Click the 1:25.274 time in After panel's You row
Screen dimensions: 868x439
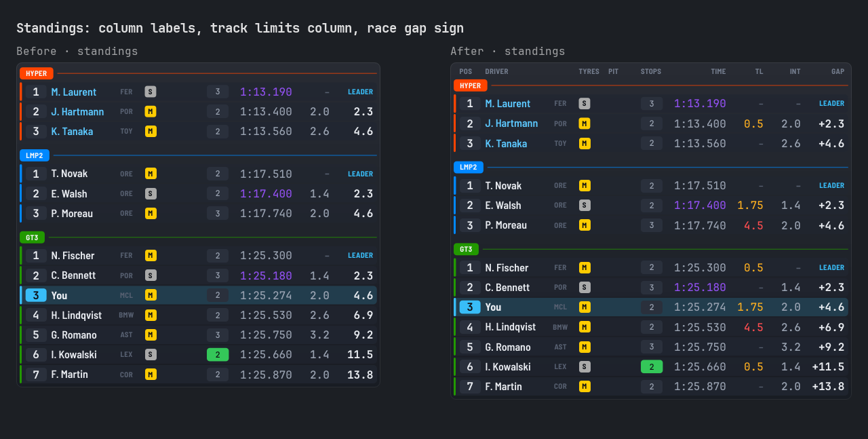click(x=700, y=307)
